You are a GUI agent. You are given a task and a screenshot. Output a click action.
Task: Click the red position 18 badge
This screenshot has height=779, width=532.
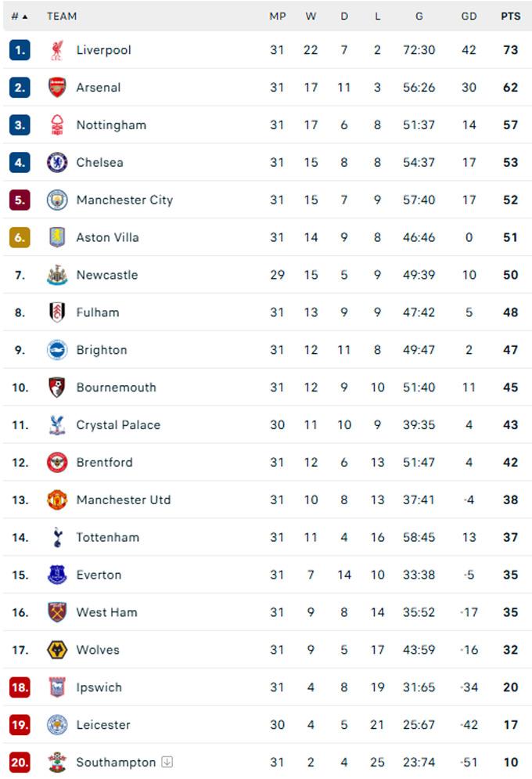pyautogui.click(x=20, y=687)
